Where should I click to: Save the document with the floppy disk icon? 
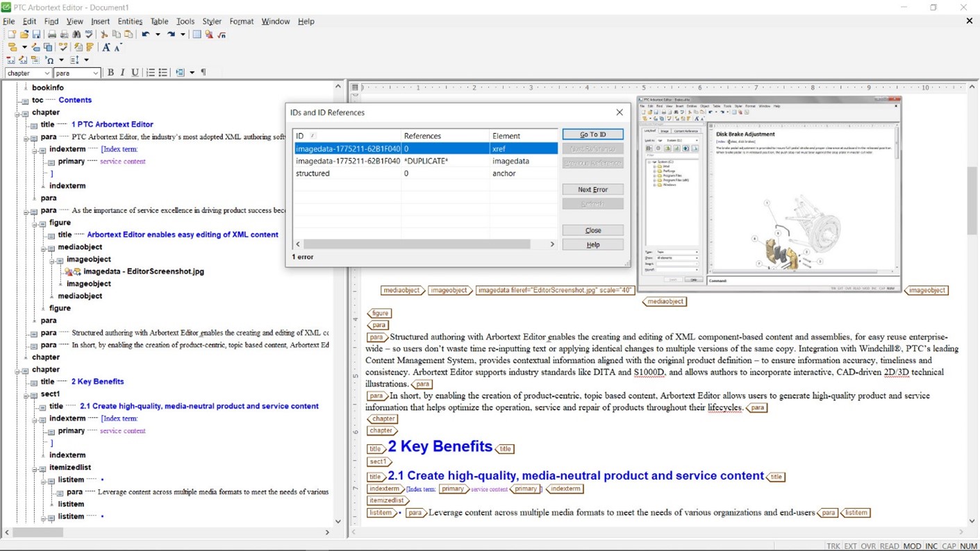pos(36,34)
